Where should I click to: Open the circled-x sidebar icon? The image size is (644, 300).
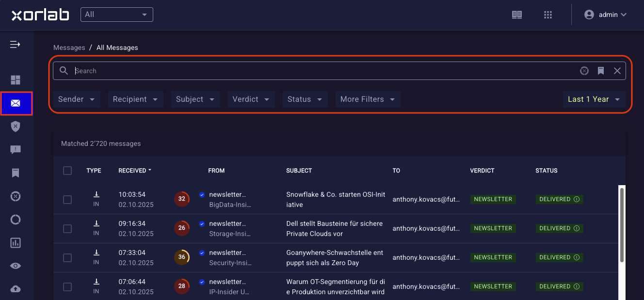pos(16,196)
